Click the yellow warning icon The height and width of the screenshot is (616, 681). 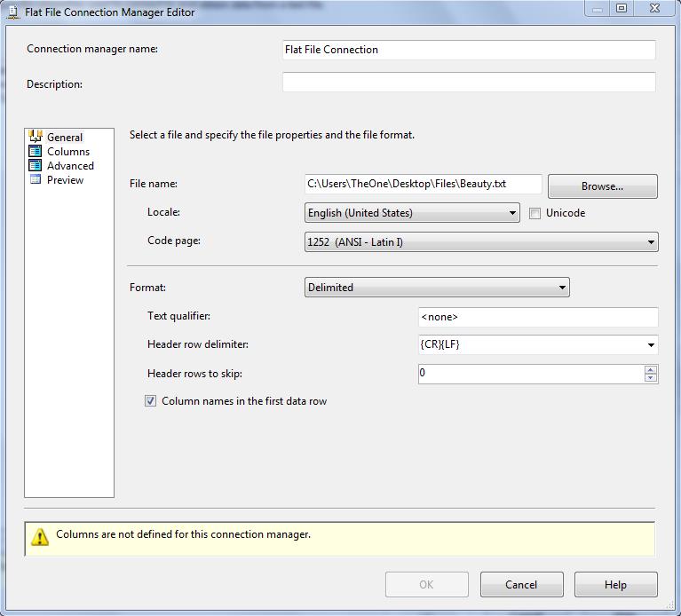pyautogui.click(x=40, y=537)
